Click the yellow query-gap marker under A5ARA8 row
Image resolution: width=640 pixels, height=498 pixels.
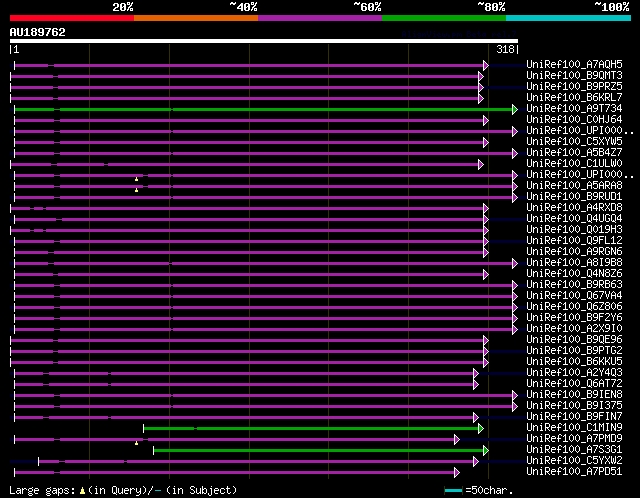click(136, 190)
